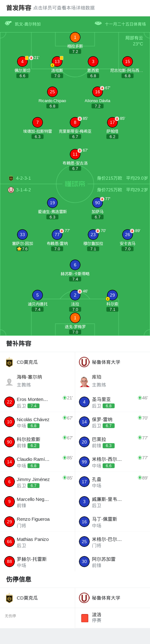This screenshot has height=644, width=150.
Task: Open goalkeeper 迭戈-罗梅罗 orange jersey
Action: point(75,318)
